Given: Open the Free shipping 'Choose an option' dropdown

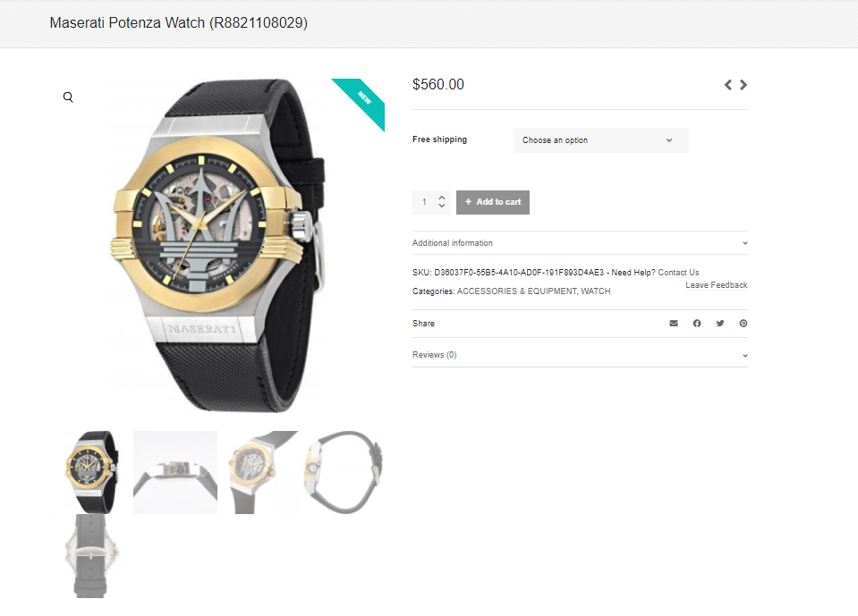Looking at the screenshot, I should coord(600,140).
